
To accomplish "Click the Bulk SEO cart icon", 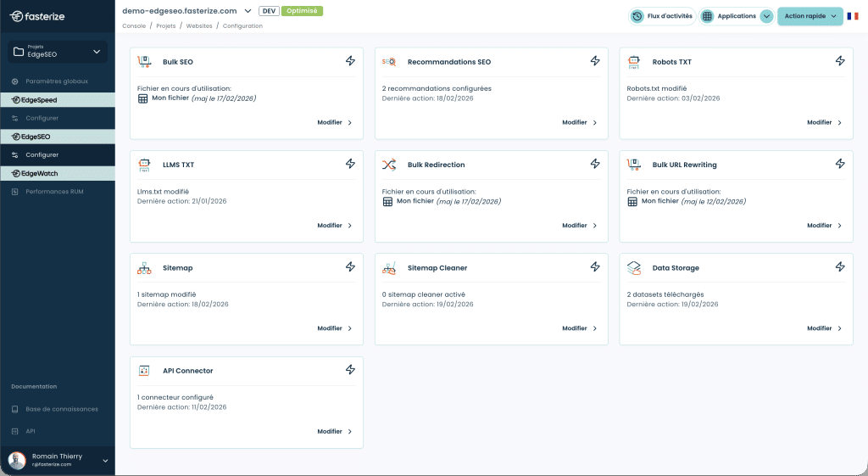I will pos(144,62).
